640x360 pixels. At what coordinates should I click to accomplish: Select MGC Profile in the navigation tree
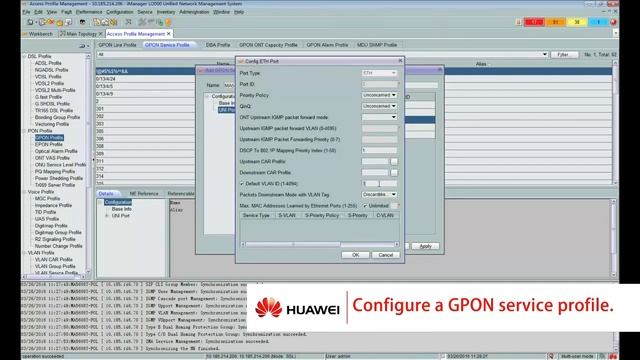(x=47, y=198)
